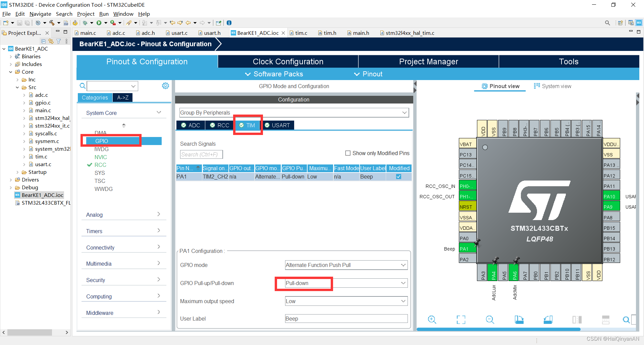Viewport: 644px width, 345px height.
Task: Fit the chip pinout to view
Action: 461,320
